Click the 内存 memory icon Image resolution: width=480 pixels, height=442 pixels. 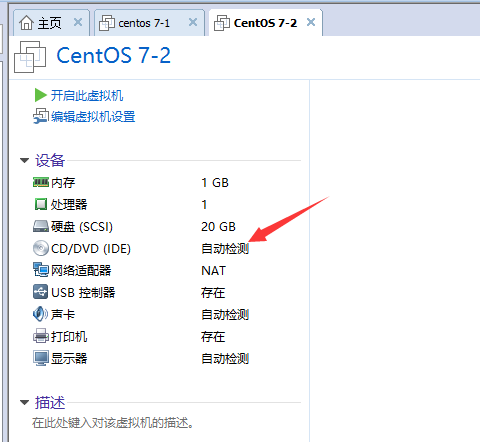click(41, 182)
